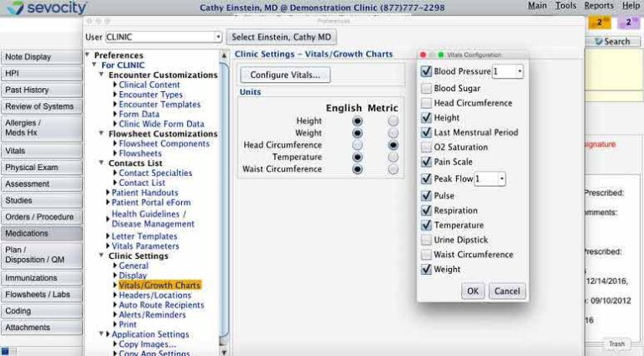
Task: Click the Search button with its icon
Action: point(612,41)
